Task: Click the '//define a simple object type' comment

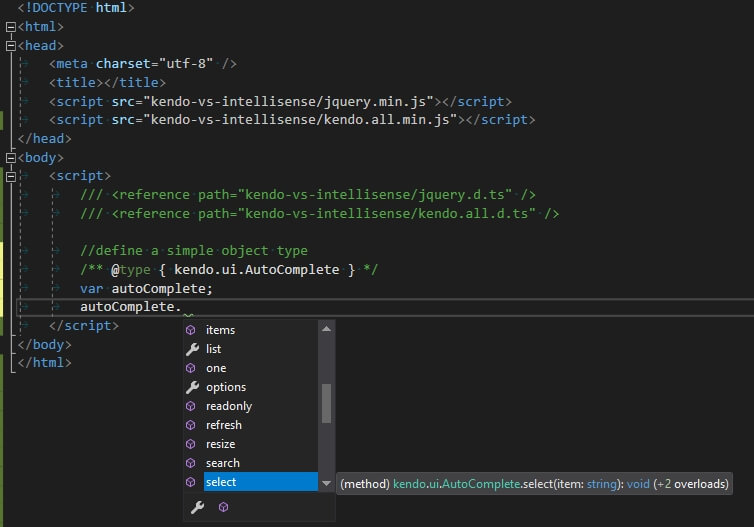Action: (x=194, y=251)
